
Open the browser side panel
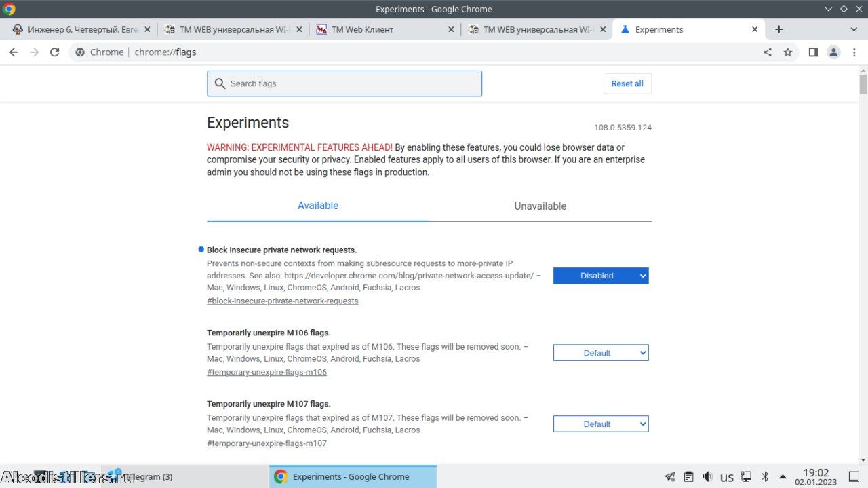click(x=813, y=52)
